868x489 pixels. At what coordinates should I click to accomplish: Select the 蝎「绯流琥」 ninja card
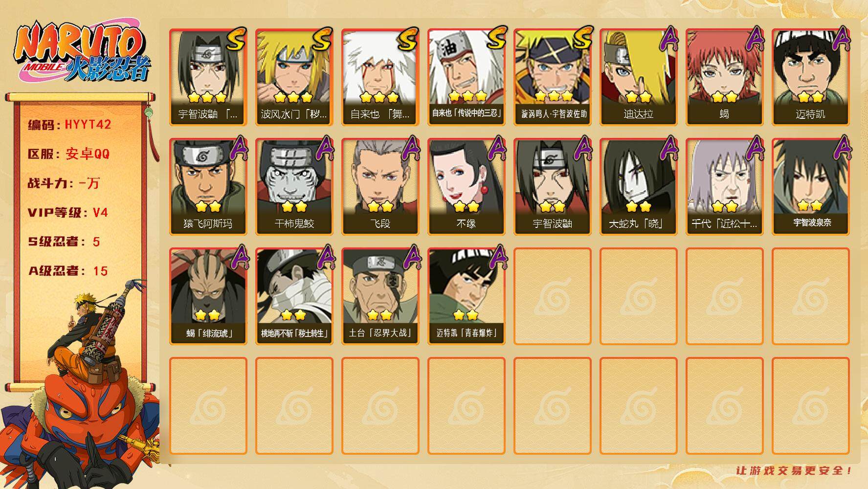tap(208, 296)
